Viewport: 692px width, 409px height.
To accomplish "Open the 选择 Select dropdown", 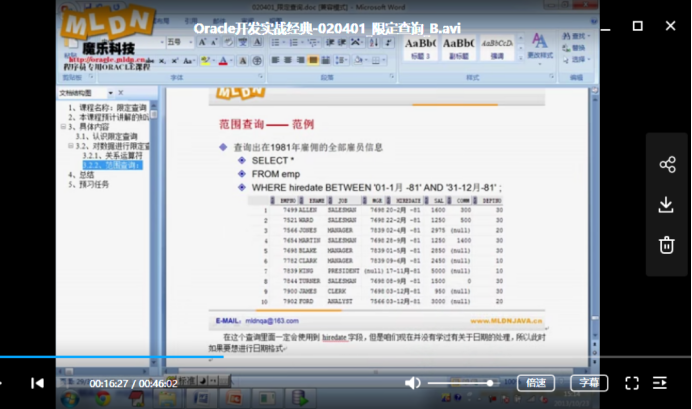I will (575, 59).
